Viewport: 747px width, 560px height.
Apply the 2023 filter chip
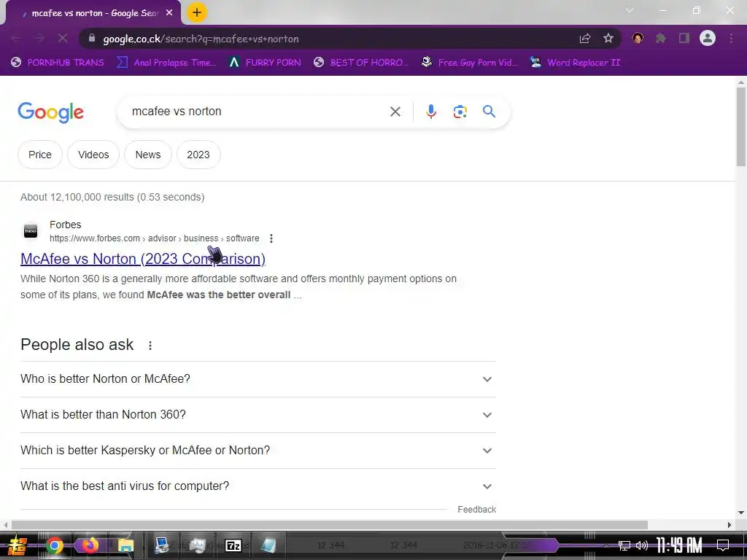click(198, 155)
